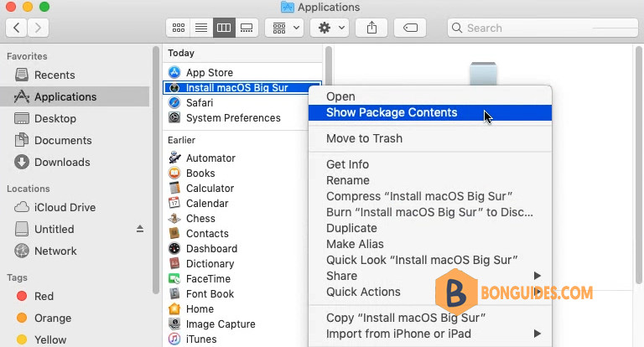Screen dimensions: 644x347
Task: Choose Make Alias
Action: pos(430,244)
